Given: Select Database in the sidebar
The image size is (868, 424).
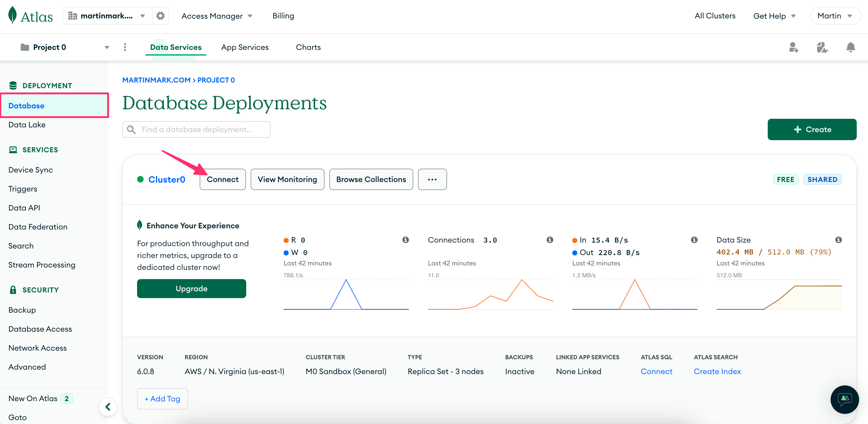Looking at the screenshot, I should [x=54, y=106].
